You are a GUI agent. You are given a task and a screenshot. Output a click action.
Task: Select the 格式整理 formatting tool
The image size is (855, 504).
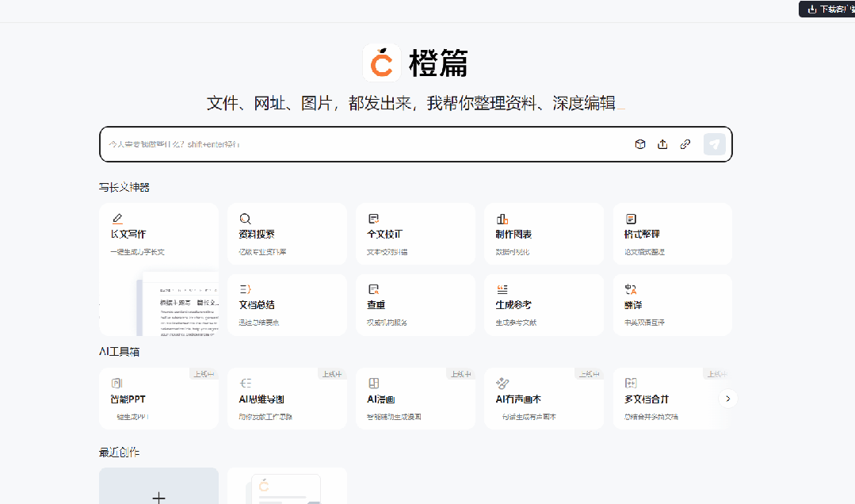(672, 233)
